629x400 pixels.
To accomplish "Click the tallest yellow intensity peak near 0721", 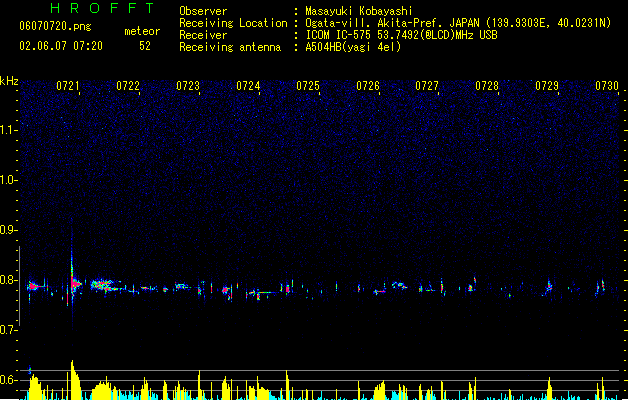I will (74, 380).
